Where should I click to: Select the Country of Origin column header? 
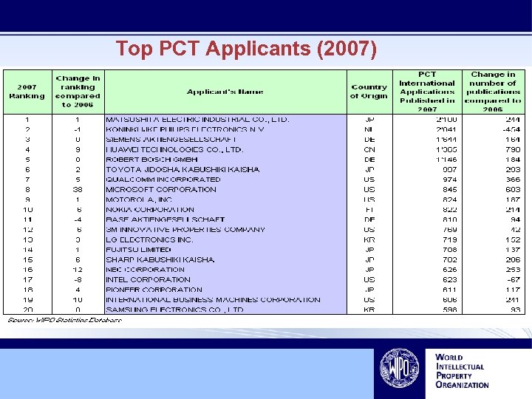[369, 92]
